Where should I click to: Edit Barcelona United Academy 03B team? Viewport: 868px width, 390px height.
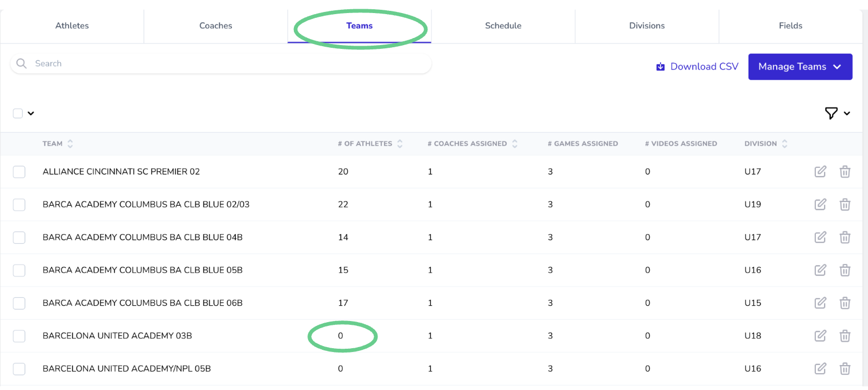tap(820, 336)
